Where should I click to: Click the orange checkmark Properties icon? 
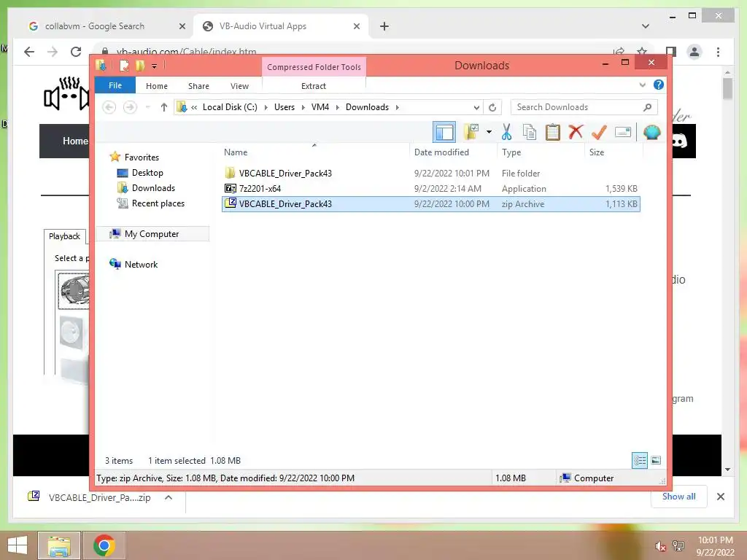coord(599,132)
